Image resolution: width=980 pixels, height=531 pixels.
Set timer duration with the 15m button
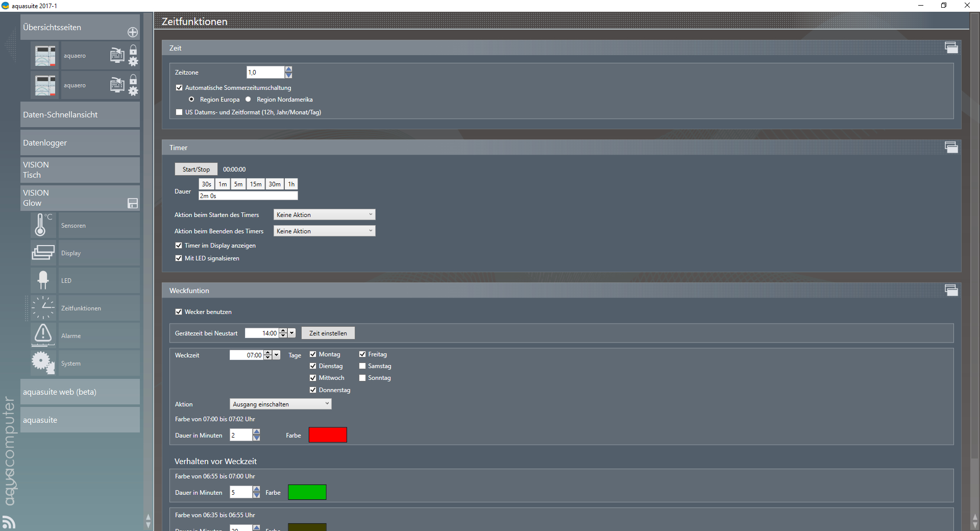(x=256, y=184)
